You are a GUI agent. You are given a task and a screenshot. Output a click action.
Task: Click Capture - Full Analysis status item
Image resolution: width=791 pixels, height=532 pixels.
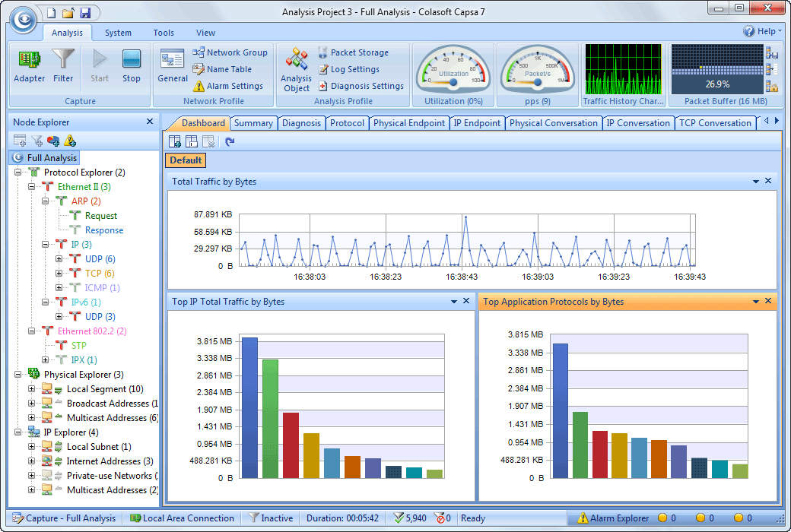(x=64, y=518)
